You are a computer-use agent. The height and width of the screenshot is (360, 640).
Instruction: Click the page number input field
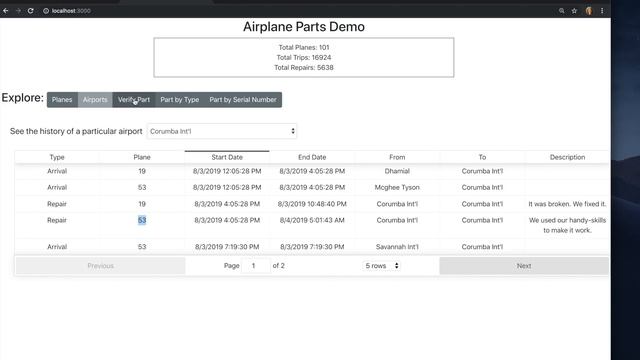pyautogui.click(x=256, y=266)
